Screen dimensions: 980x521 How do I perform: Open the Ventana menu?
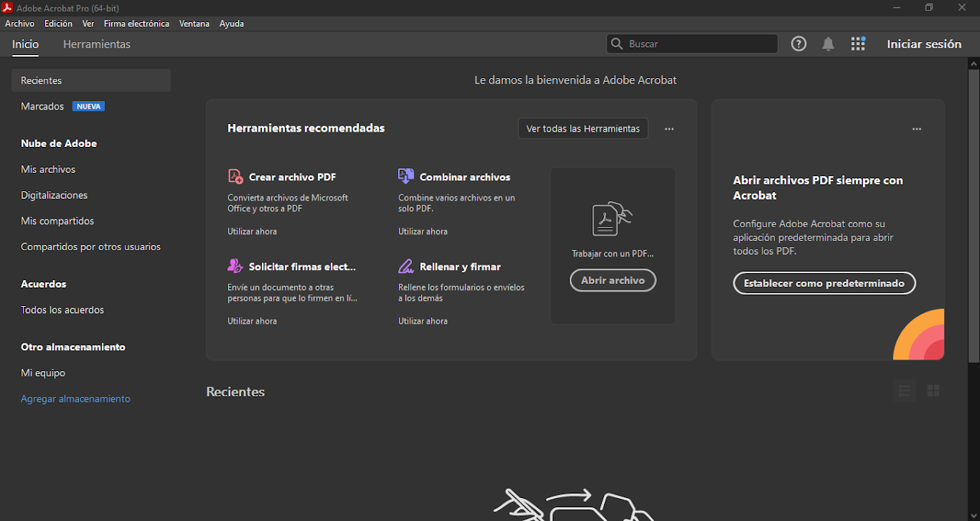pyautogui.click(x=194, y=24)
